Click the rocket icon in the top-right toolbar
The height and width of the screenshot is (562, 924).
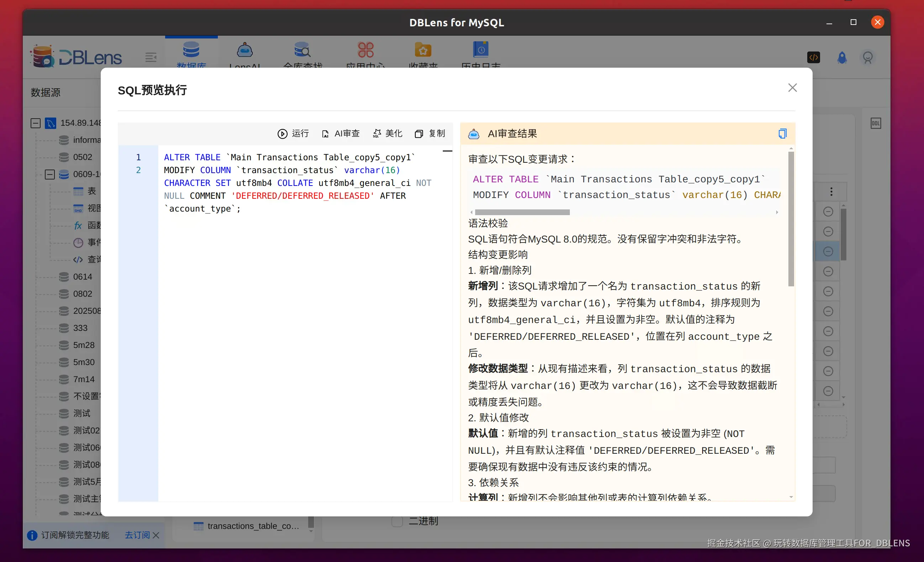point(842,57)
